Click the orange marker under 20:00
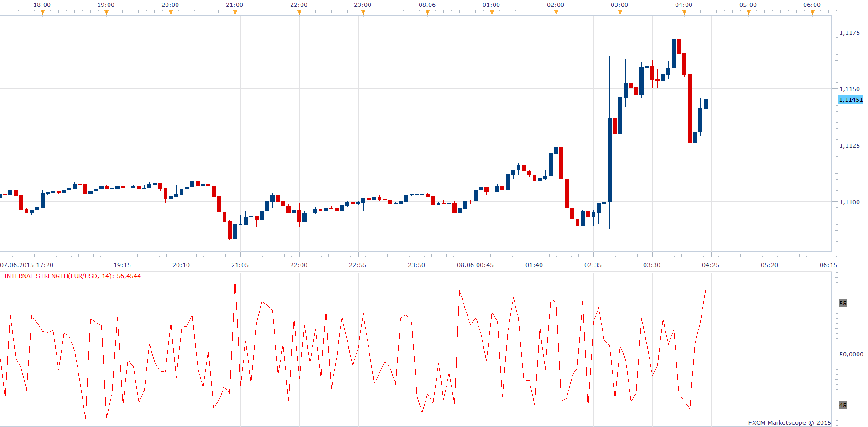868x427 pixels. point(171,12)
